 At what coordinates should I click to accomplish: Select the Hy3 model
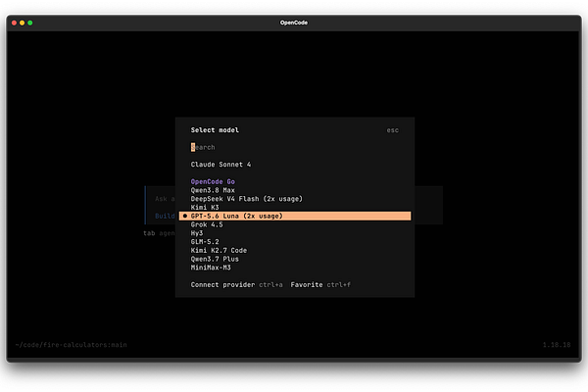click(x=197, y=233)
